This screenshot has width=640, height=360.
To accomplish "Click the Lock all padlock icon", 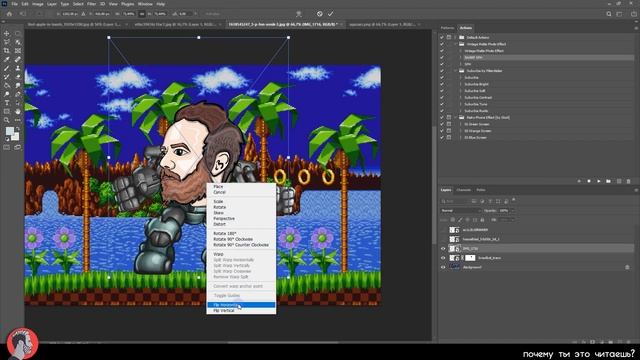I will click(x=482, y=220).
